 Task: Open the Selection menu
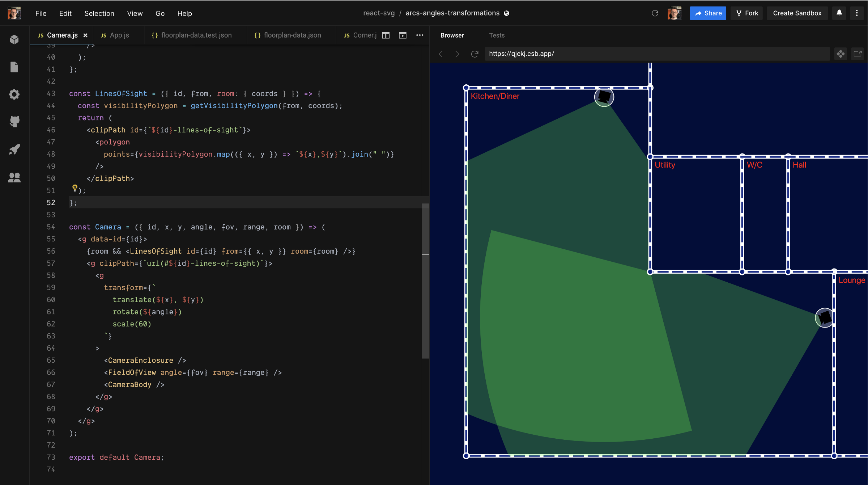(x=99, y=13)
